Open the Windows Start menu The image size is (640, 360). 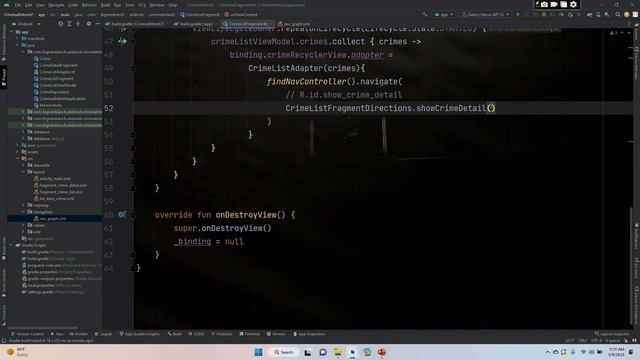(x=258, y=352)
